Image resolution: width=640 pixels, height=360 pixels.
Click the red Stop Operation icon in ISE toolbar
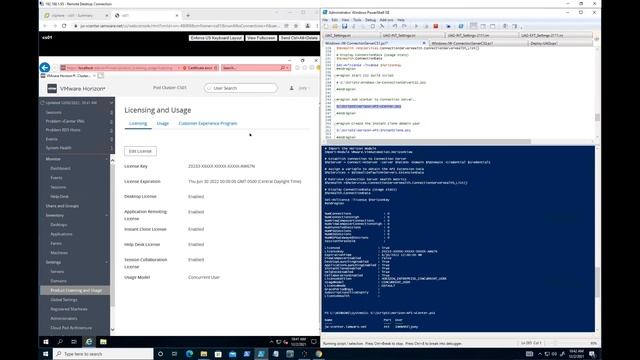click(436, 27)
